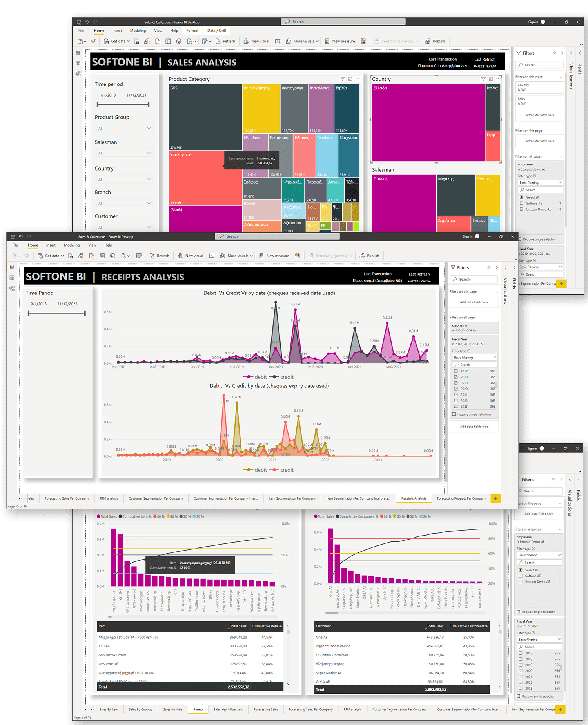
Task: Check 2022 fiscal year in Receipts Analysis filters
Action: (456, 401)
